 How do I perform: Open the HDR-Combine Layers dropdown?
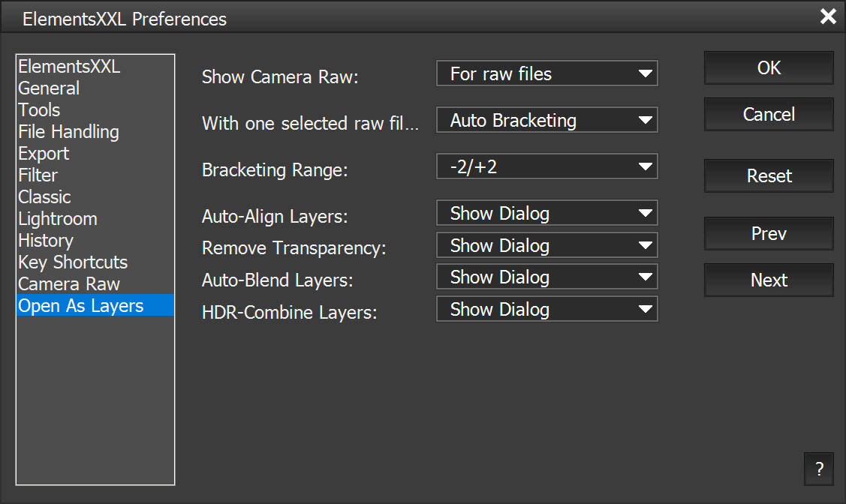546,310
